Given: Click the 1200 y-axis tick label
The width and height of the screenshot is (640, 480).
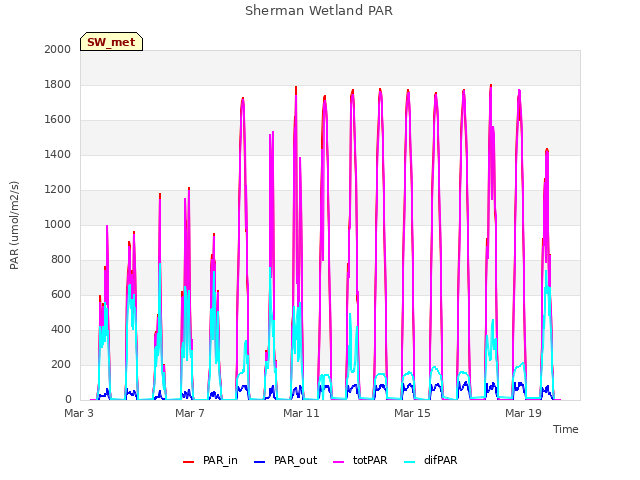Looking at the screenshot, I should point(58,189).
